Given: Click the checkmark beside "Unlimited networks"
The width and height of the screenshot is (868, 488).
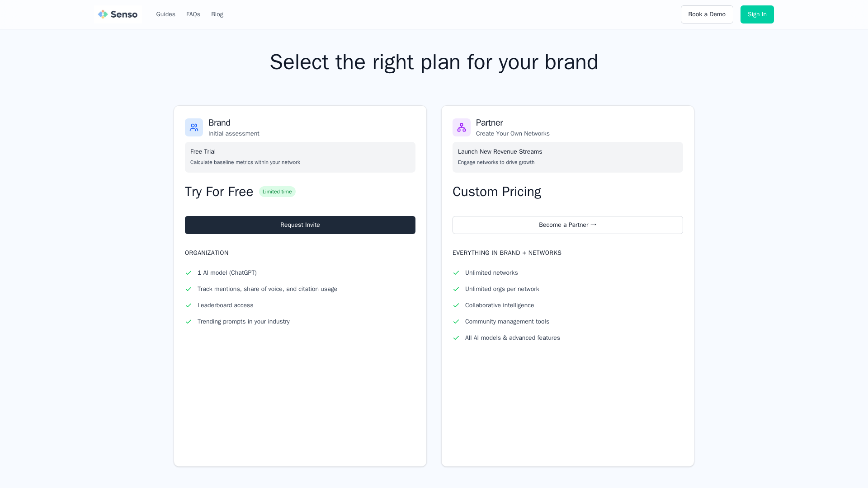Looking at the screenshot, I should point(456,272).
